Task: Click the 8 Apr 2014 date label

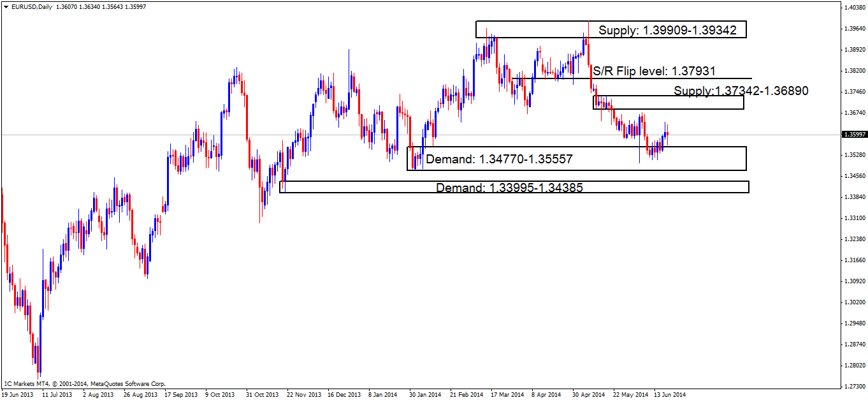Action: point(546,395)
